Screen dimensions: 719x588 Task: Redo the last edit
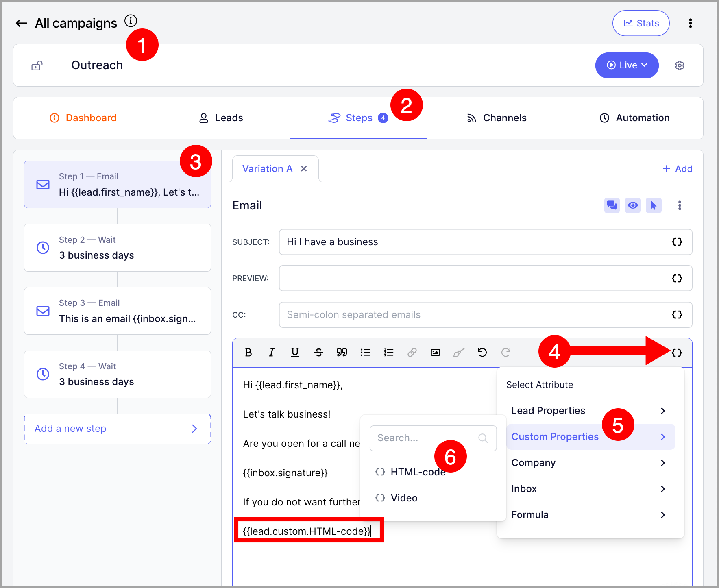coord(506,353)
